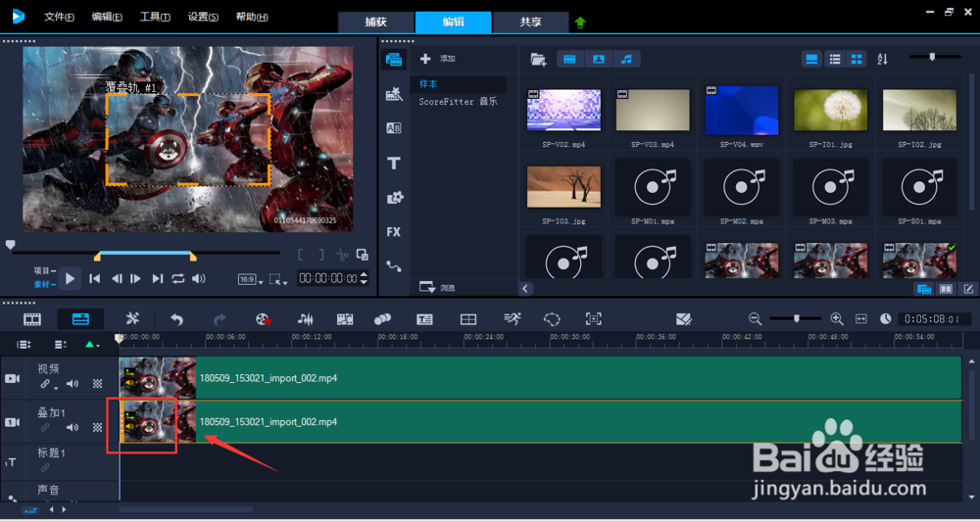
Task: Open Pan and Zoom tool
Action: [593, 319]
